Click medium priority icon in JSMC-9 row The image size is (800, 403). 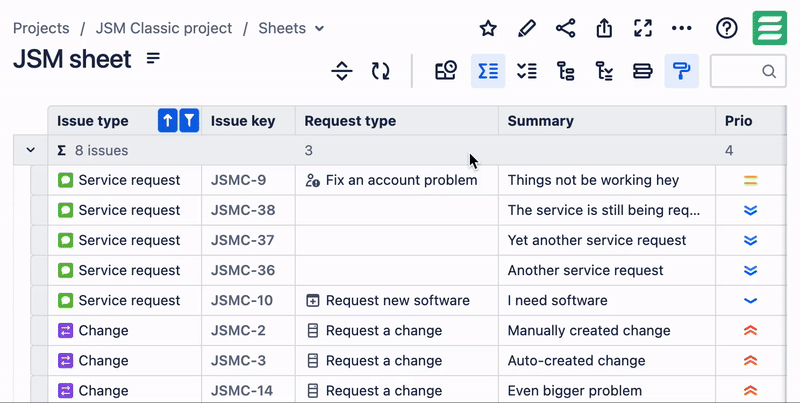pos(751,180)
